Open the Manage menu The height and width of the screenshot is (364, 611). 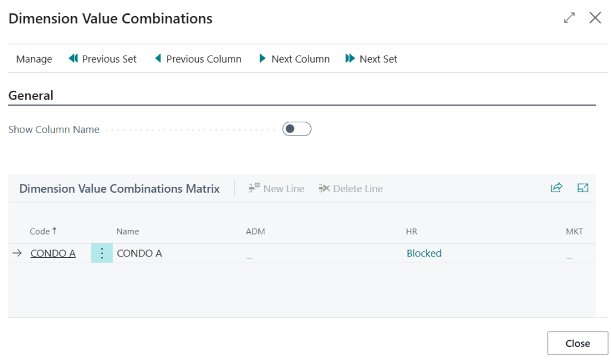click(x=33, y=58)
